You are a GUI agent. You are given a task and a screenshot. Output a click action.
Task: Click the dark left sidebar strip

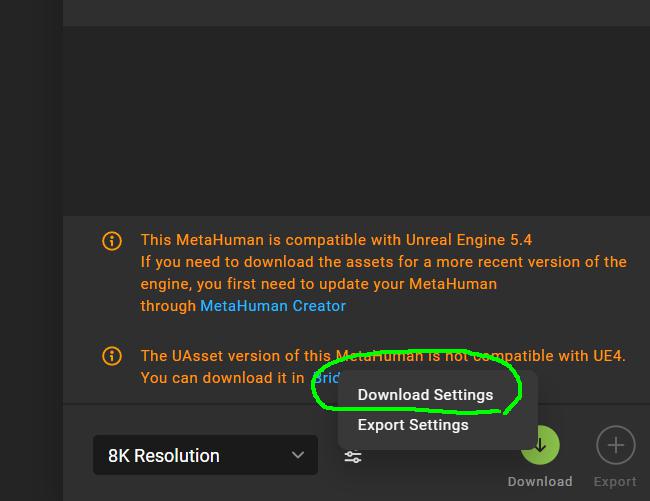tap(31, 250)
